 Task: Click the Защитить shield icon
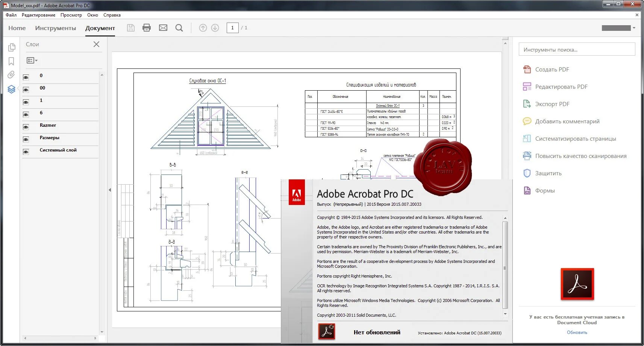[x=527, y=173]
